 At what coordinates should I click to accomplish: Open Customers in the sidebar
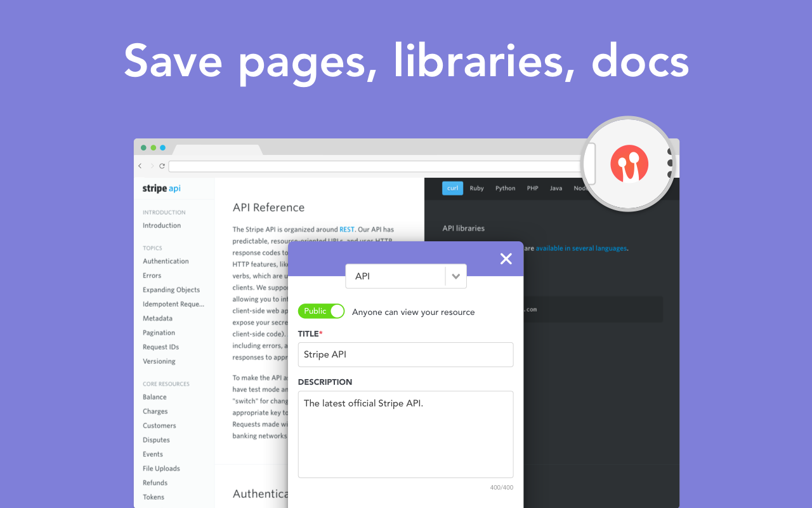pyautogui.click(x=159, y=425)
